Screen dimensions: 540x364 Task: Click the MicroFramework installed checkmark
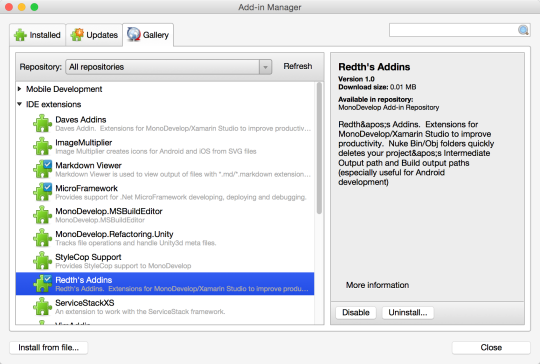tap(48, 187)
